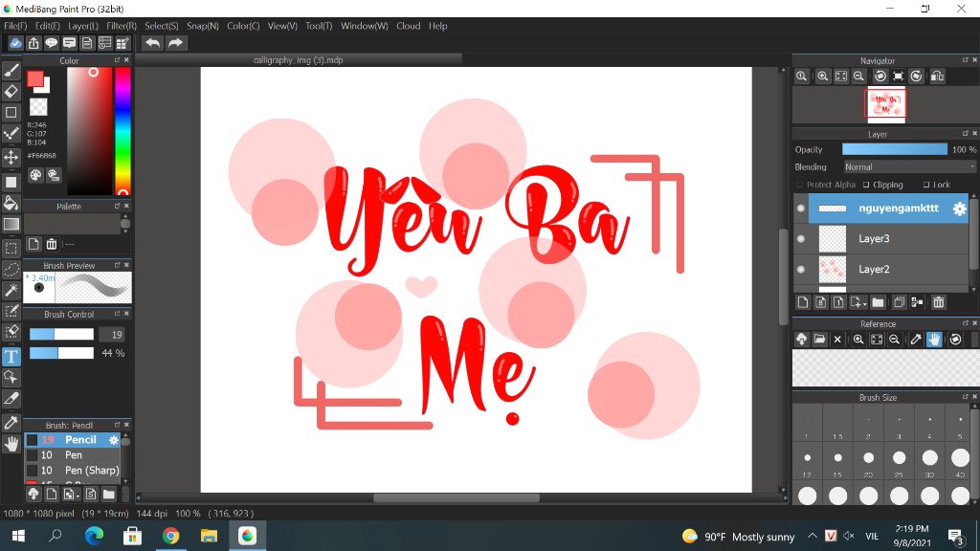This screenshot has width=980, height=551.
Task: Click the Undo arrow
Action: pos(152,43)
